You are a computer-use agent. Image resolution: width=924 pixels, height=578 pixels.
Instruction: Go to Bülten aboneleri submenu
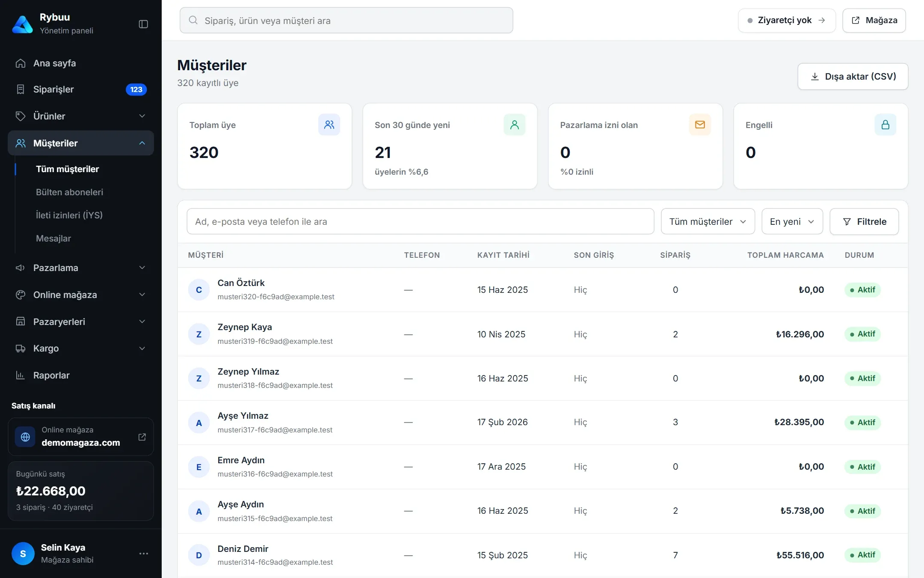(x=69, y=192)
